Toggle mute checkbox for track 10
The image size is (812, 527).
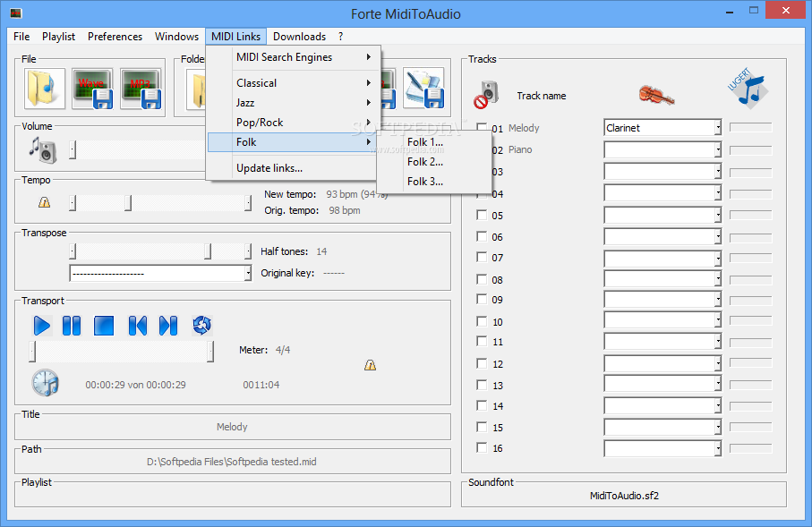[x=482, y=321]
